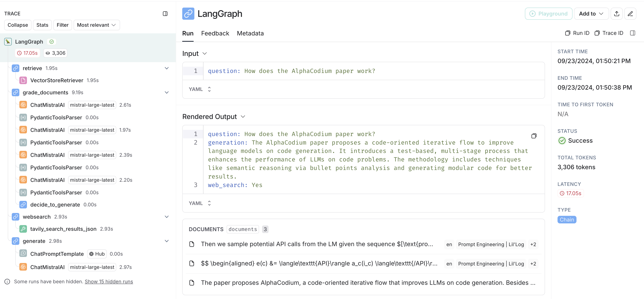Switch Input format using YAML selector
The width and height of the screenshot is (644, 299).
click(x=200, y=89)
